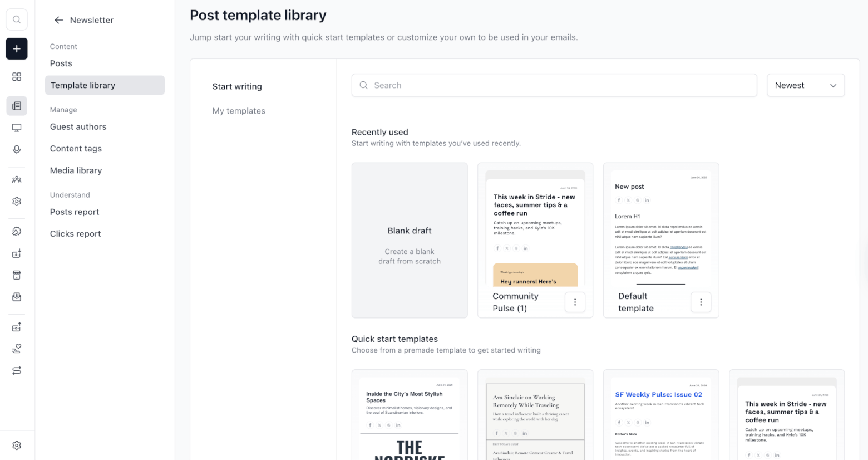The width and height of the screenshot is (868, 460).
Task: Click the "Community Pulse (1)" label
Action: pos(516,302)
